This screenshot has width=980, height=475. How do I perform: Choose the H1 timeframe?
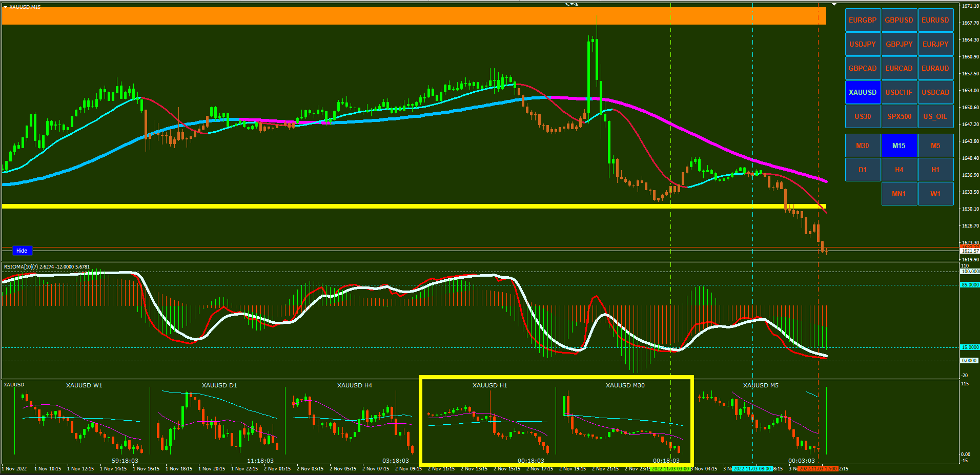[935, 170]
